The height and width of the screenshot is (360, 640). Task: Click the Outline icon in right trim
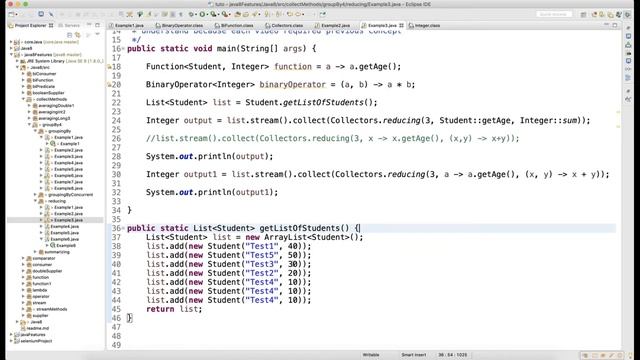[629, 78]
